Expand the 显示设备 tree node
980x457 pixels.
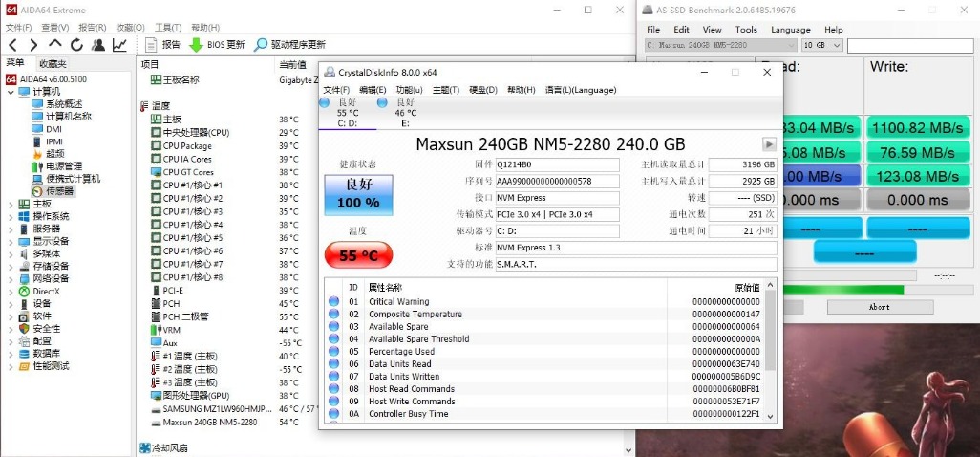(11, 241)
